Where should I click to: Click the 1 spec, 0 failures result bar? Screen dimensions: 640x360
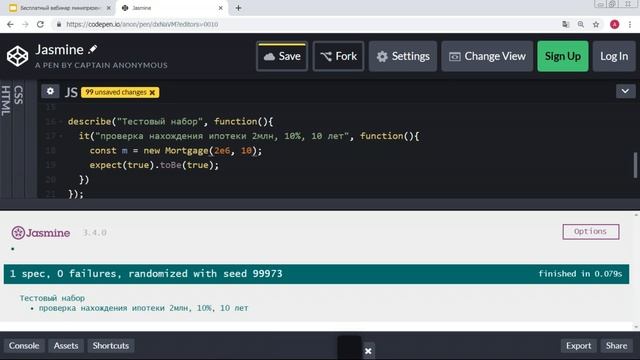coord(316,274)
